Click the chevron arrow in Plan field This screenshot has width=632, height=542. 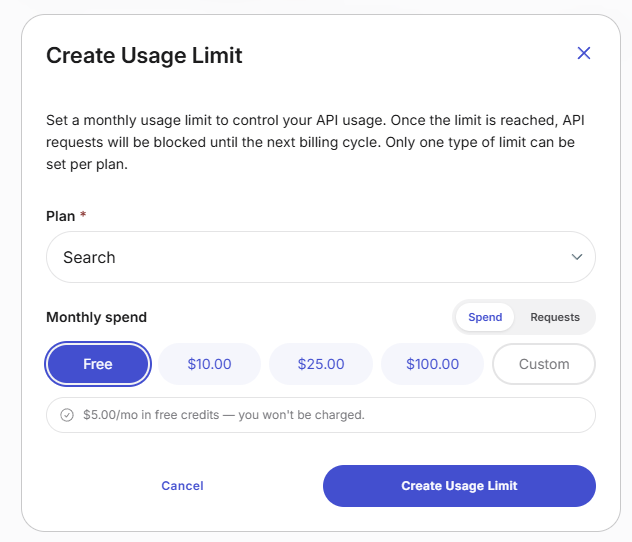pyautogui.click(x=577, y=257)
